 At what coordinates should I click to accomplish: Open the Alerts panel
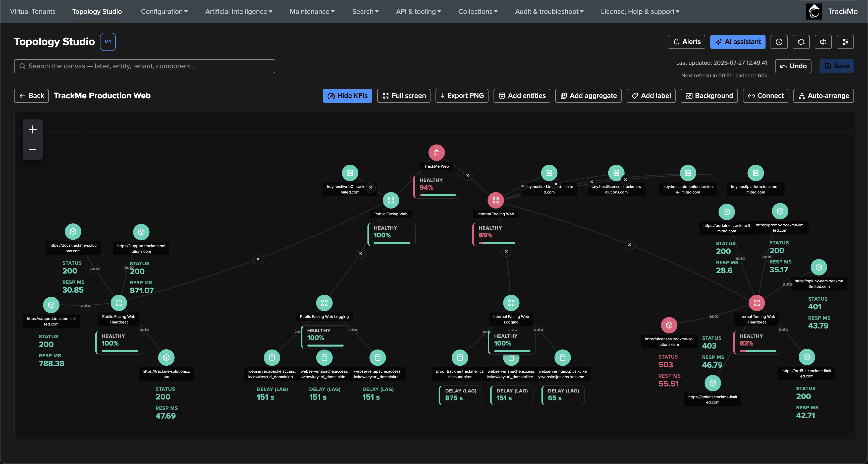pos(686,42)
